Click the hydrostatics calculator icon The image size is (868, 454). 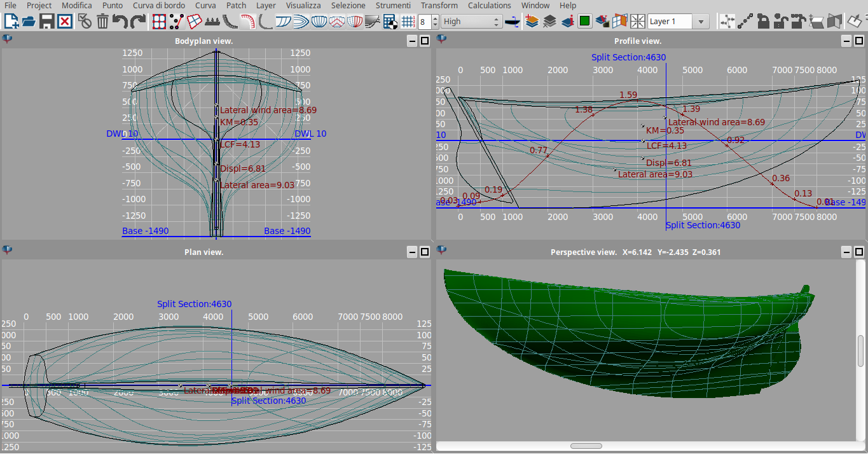click(x=390, y=21)
